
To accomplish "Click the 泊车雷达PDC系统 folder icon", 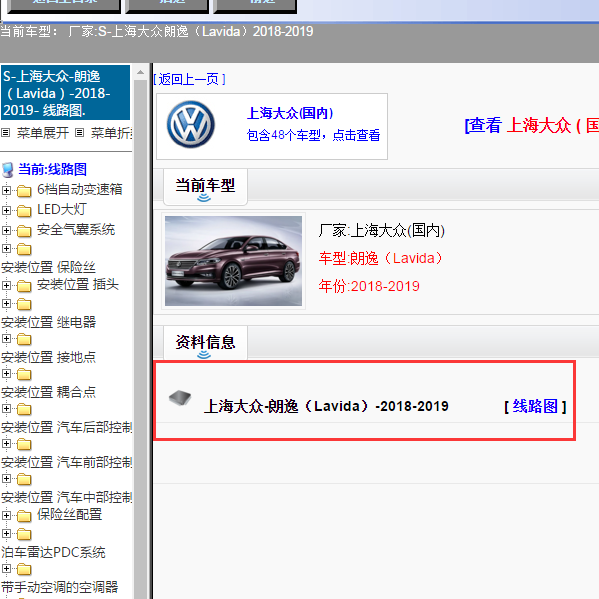I will pyautogui.click(x=24, y=534).
